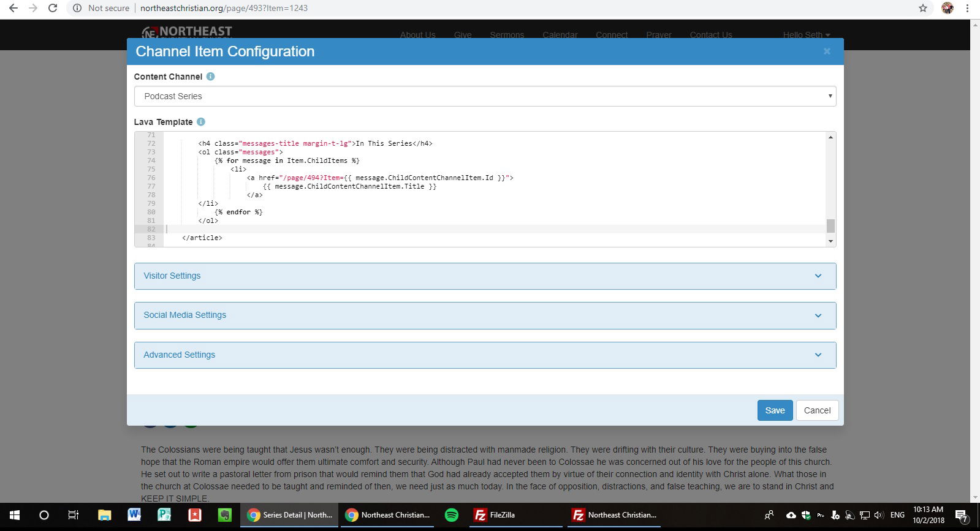Close the Channel Item Configuration dialog
Image resolution: width=980 pixels, height=531 pixels.
[x=827, y=51]
